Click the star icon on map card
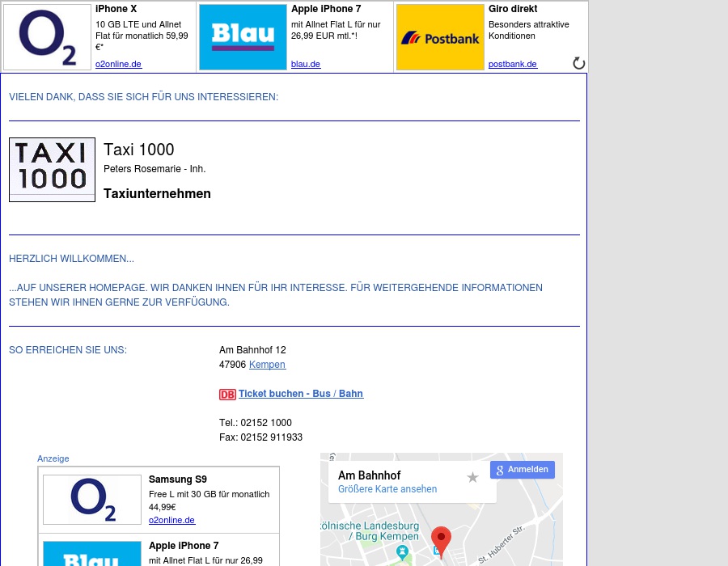728x566 pixels. click(472, 478)
